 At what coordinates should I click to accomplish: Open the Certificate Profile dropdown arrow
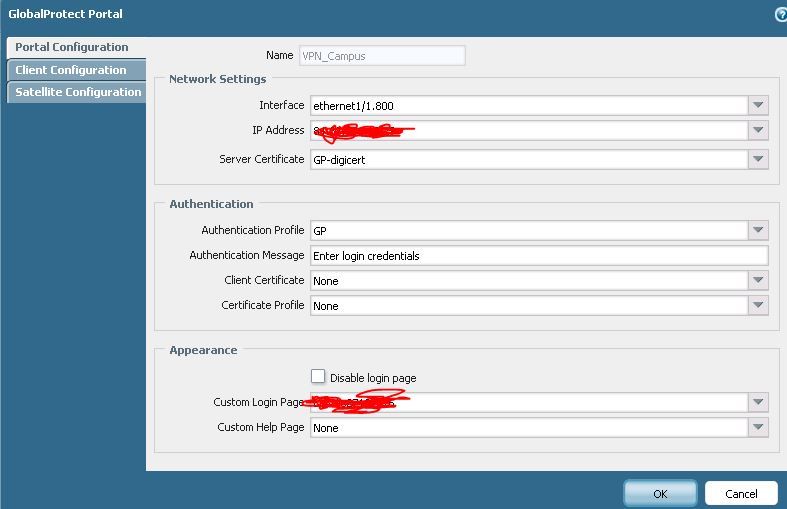tap(758, 306)
